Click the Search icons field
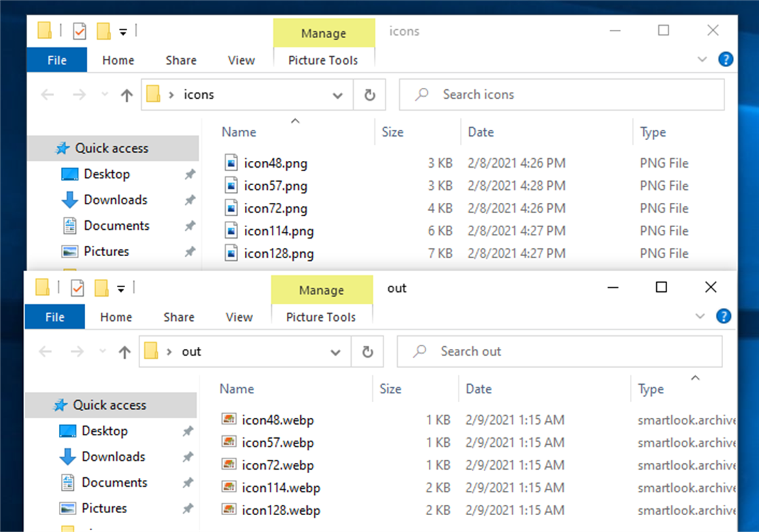 (561, 95)
